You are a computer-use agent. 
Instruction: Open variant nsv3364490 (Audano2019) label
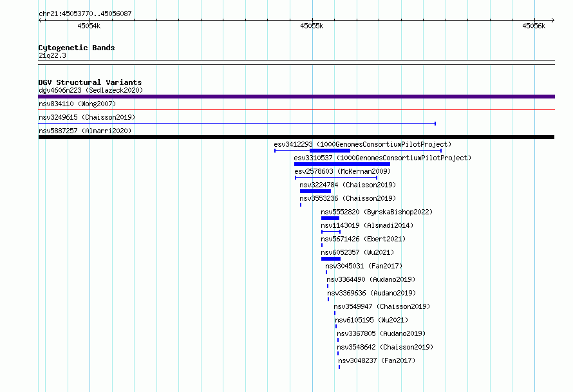[371, 279]
